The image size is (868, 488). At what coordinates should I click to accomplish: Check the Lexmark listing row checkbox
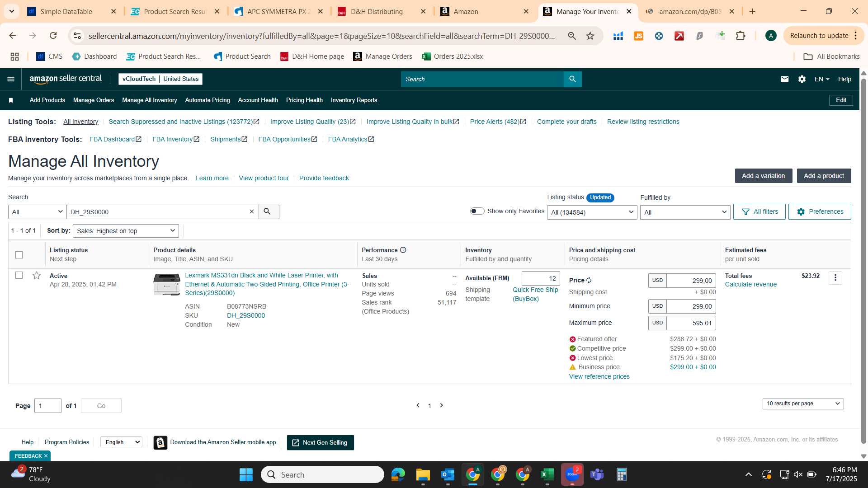pyautogui.click(x=19, y=275)
